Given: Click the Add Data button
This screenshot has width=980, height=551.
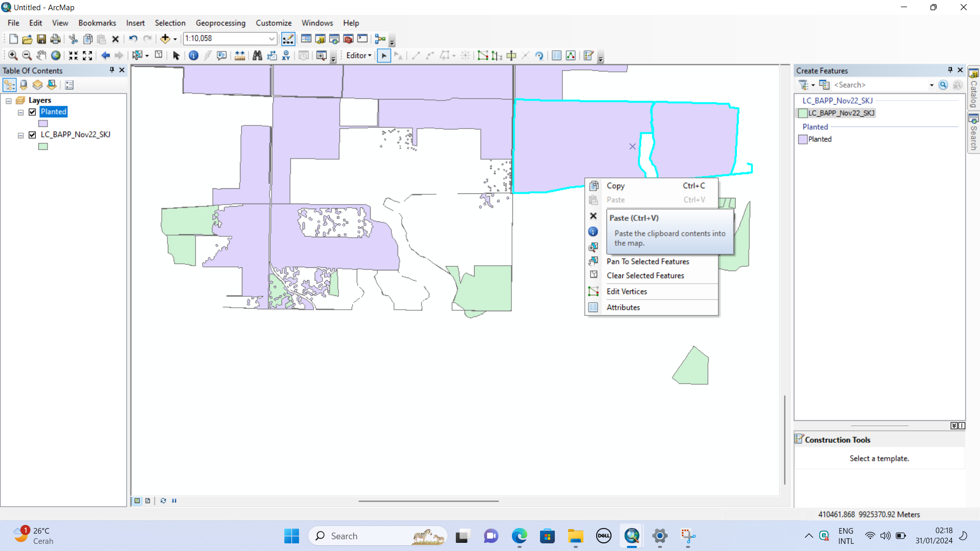Looking at the screenshot, I should click(165, 39).
